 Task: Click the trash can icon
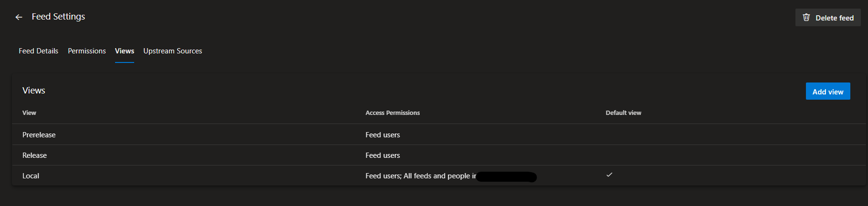point(806,18)
